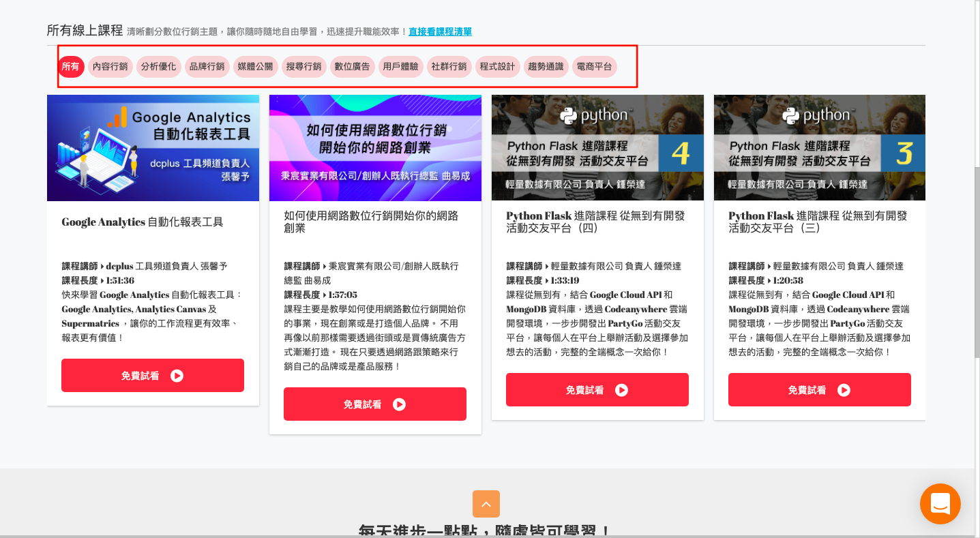Choose the 品牌行銷 category pill
The height and width of the screenshot is (538, 980).
point(207,67)
